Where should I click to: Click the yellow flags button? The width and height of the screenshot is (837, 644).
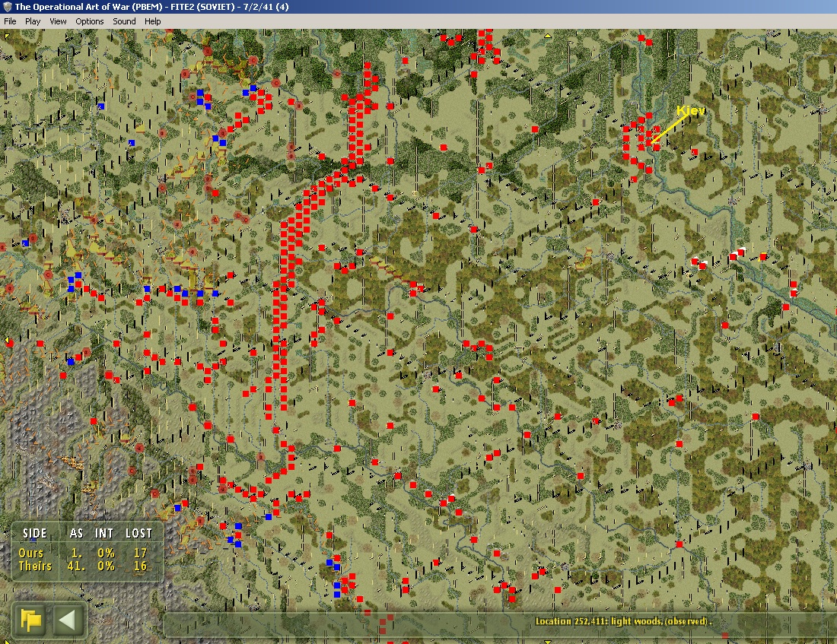tap(31, 620)
